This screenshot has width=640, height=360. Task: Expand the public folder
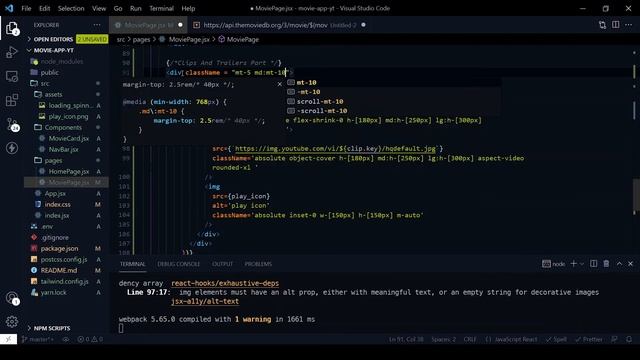coord(49,72)
